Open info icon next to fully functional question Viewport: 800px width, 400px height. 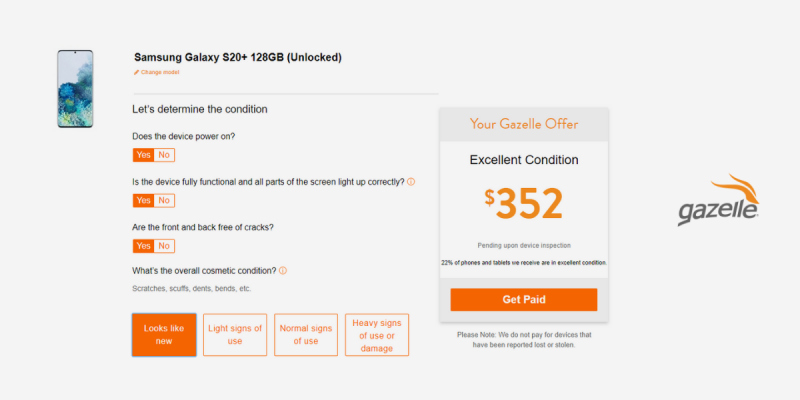tap(411, 182)
